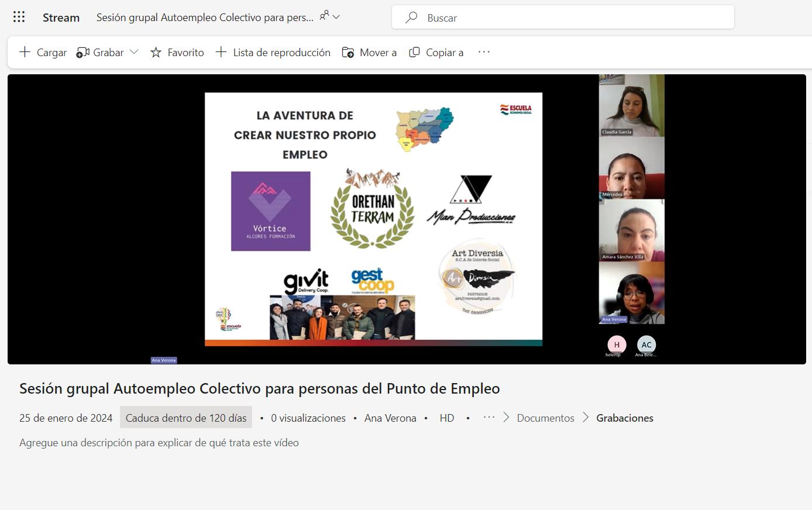
Task: Expand the sharing dropdown chevron in header
Action: pos(336,17)
